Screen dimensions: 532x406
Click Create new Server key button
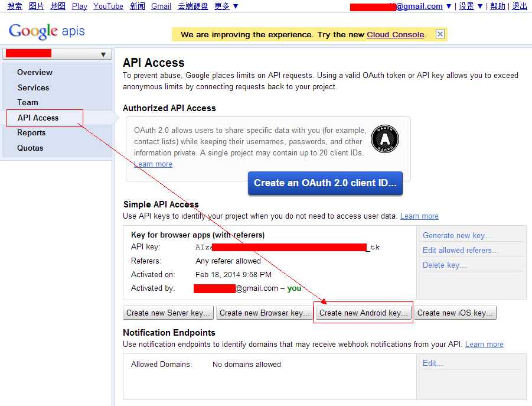[168, 313]
